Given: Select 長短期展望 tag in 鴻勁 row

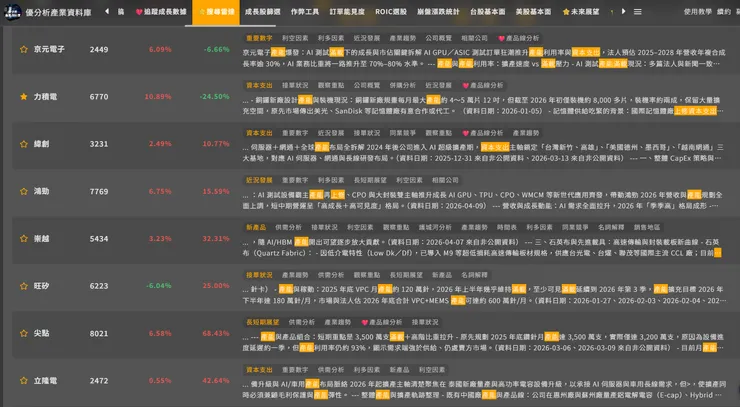Looking at the screenshot, I should click(370, 180).
